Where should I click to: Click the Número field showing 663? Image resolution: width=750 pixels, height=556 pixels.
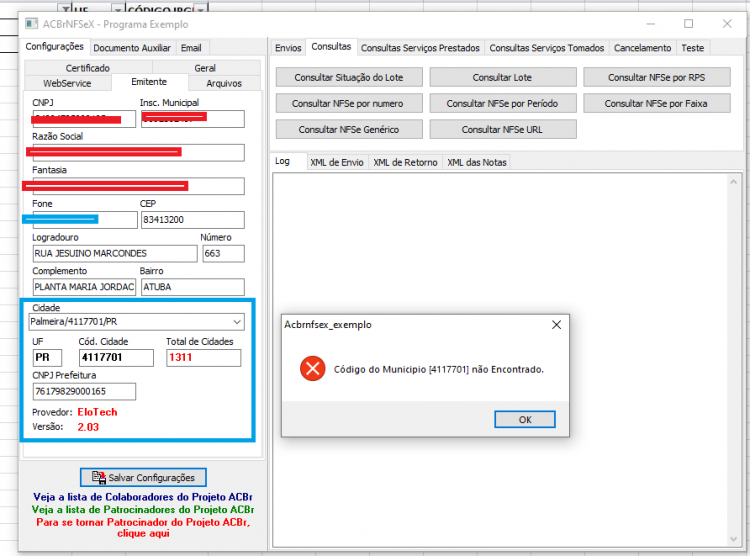point(223,254)
